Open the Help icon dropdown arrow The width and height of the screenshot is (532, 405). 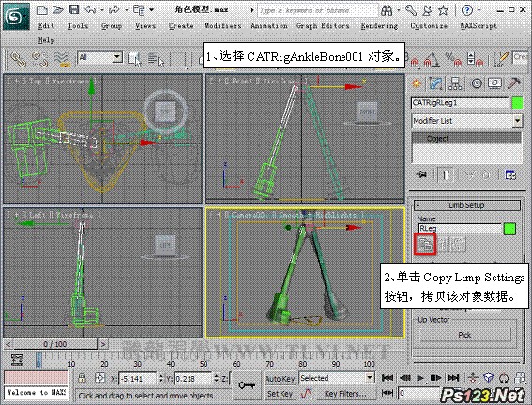[479, 10]
